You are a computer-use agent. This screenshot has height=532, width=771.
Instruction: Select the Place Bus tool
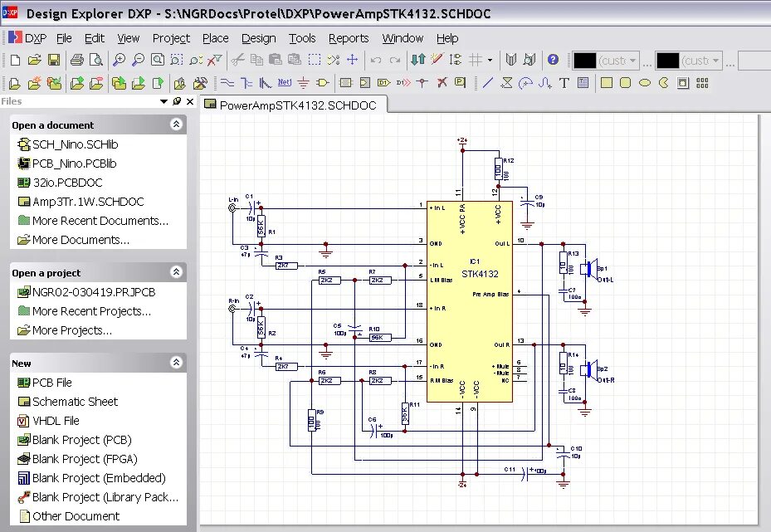click(246, 83)
